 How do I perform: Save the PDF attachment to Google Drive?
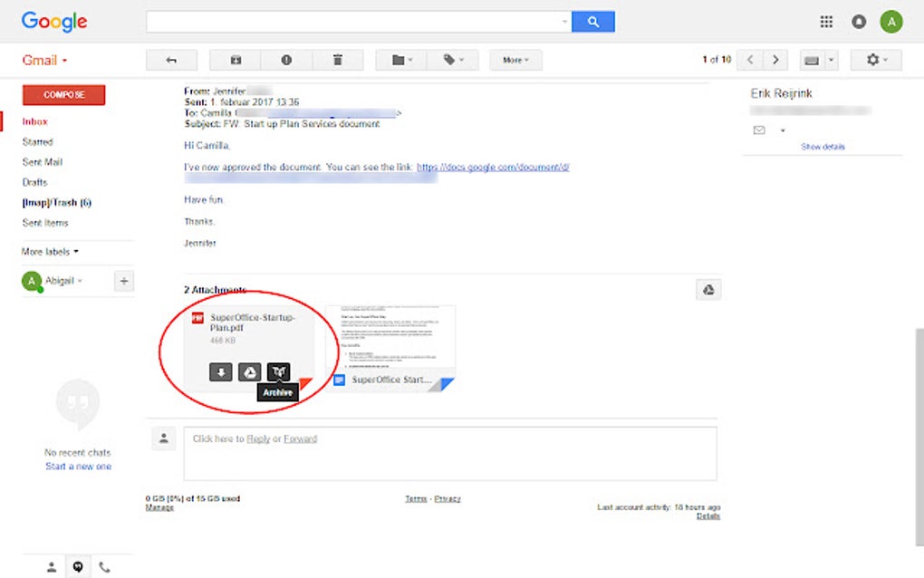(x=249, y=371)
